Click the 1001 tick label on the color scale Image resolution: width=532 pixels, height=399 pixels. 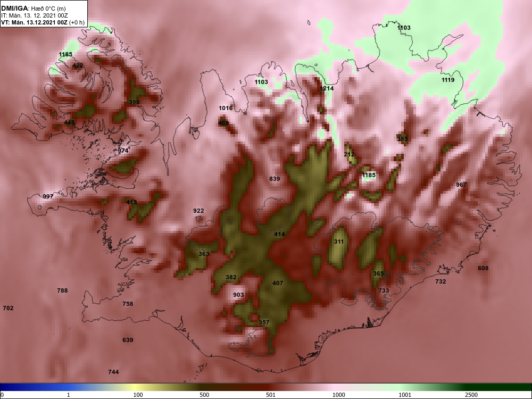click(x=405, y=395)
